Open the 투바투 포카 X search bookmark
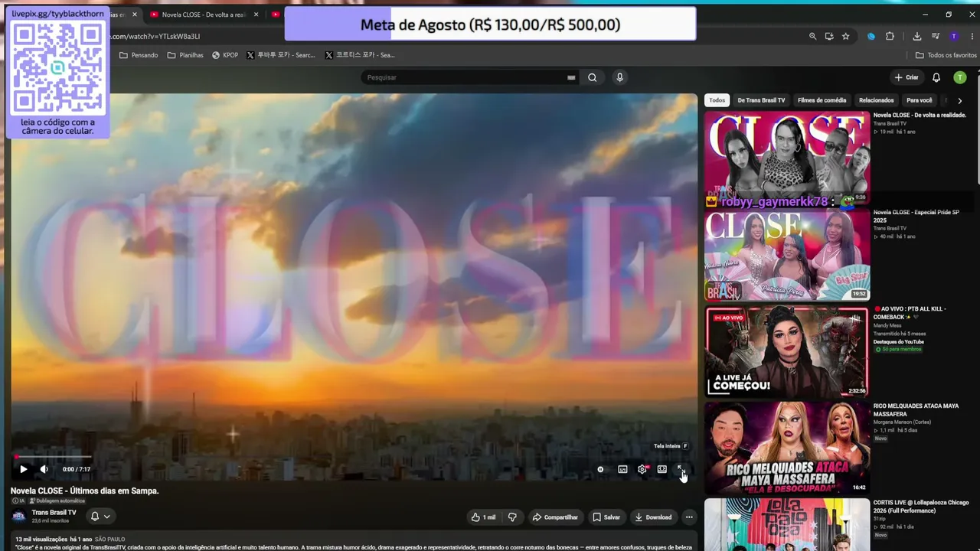 pyautogui.click(x=281, y=55)
